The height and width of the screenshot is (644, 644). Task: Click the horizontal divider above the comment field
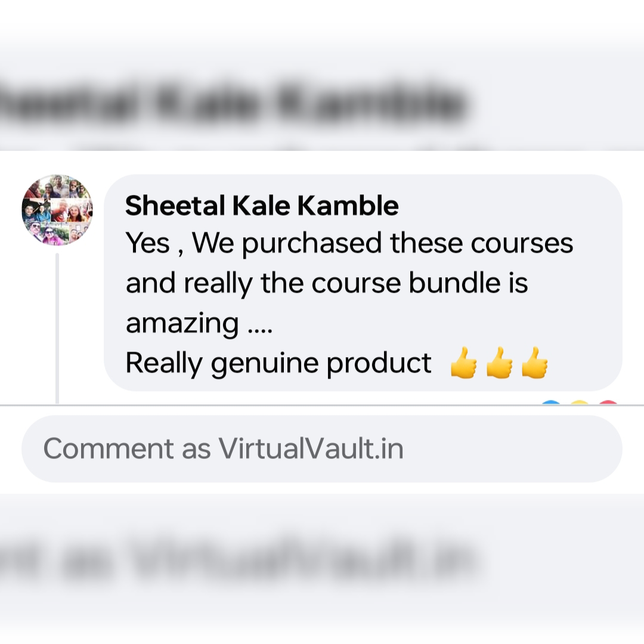pyautogui.click(x=321, y=405)
